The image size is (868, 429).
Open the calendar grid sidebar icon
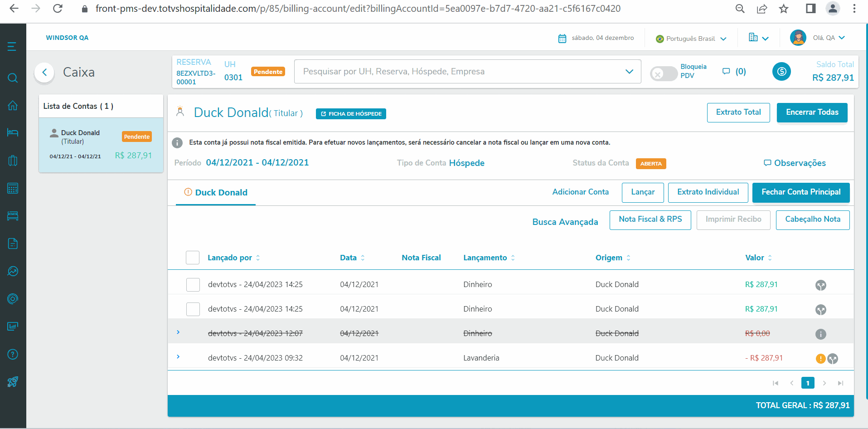13,188
